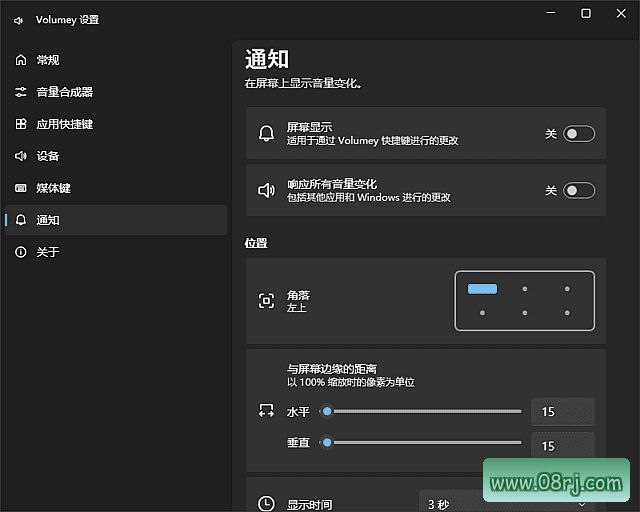Select the bottom-center position dot
This screenshot has width=640, height=512.
coord(525,313)
